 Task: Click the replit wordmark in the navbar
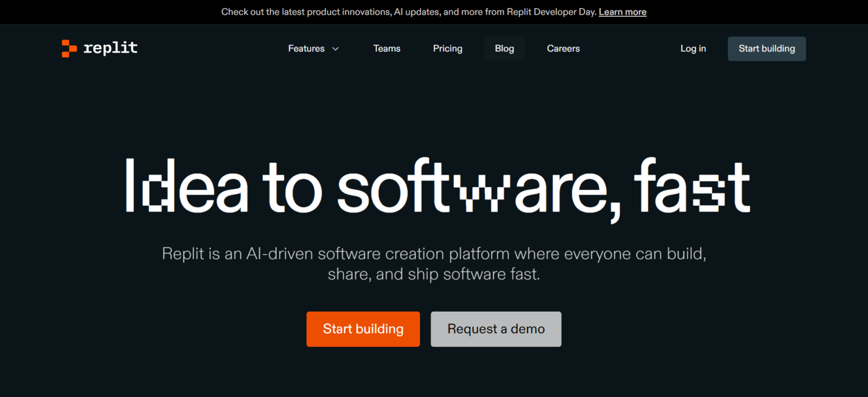(111, 48)
